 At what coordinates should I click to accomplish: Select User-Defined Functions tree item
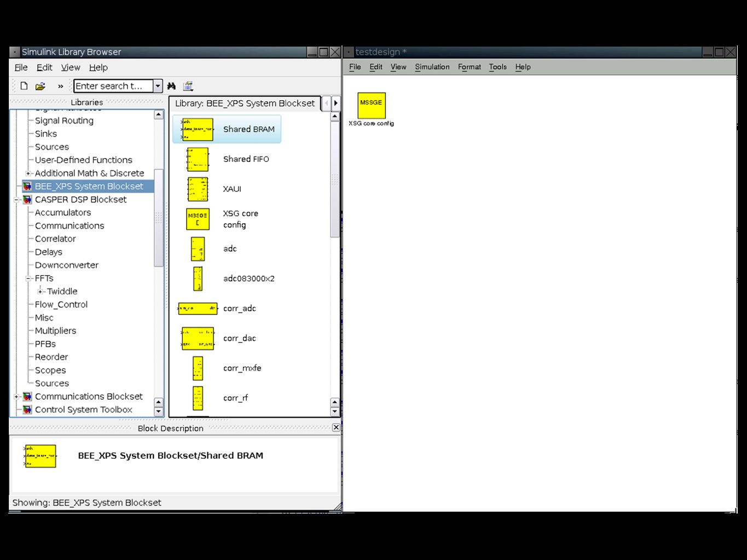[84, 160]
